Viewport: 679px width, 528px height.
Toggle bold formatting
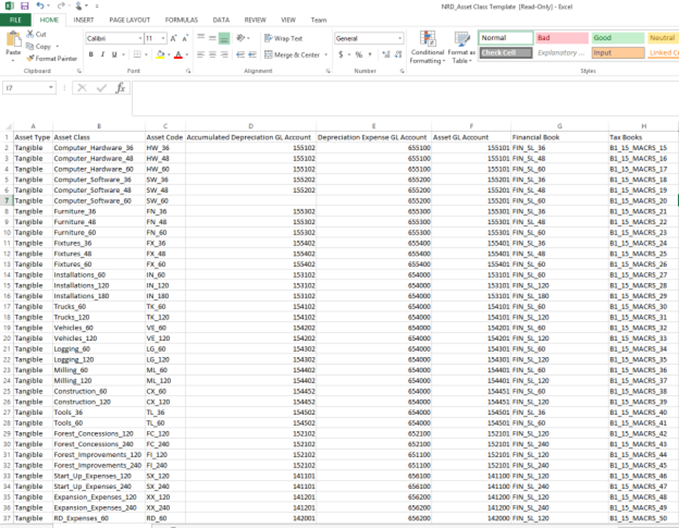91,55
